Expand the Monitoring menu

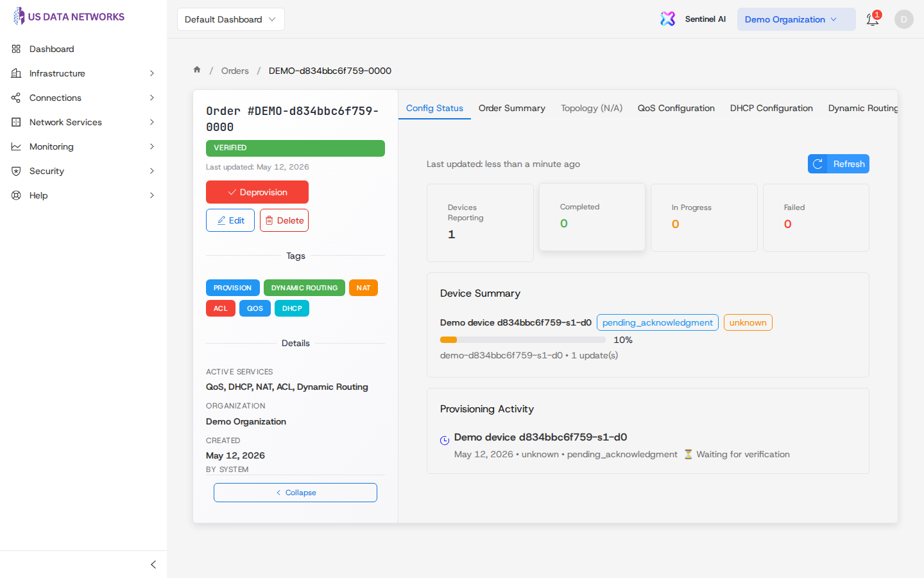[x=152, y=146]
